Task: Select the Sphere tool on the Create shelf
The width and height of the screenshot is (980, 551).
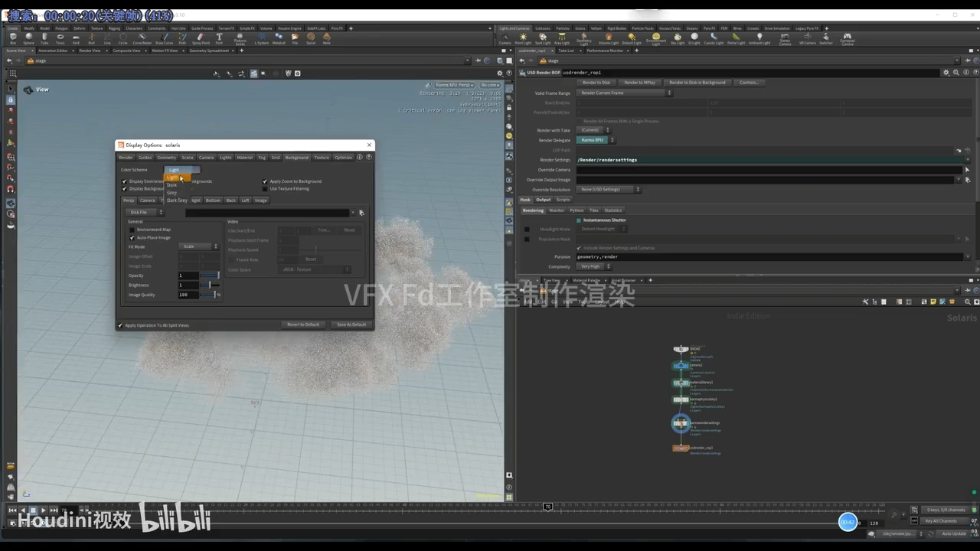Action: pyautogui.click(x=28, y=37)
